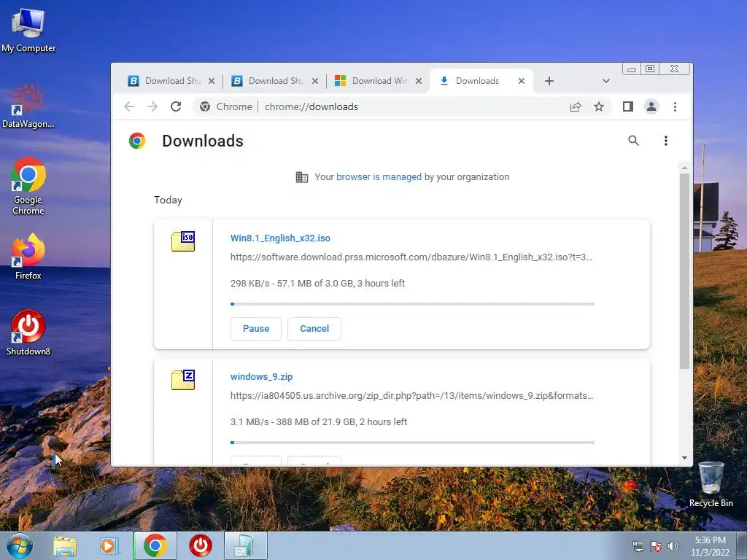The height and width of the screenshot is (560, 747).
Task: Click the browser forward arrow
Action: [x=152, y=106]
